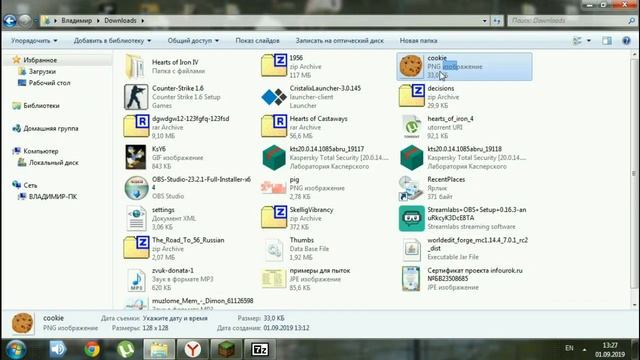640x360 pixels.
Task: Toggle the preview pane button
Action: [x=607, y=41]
